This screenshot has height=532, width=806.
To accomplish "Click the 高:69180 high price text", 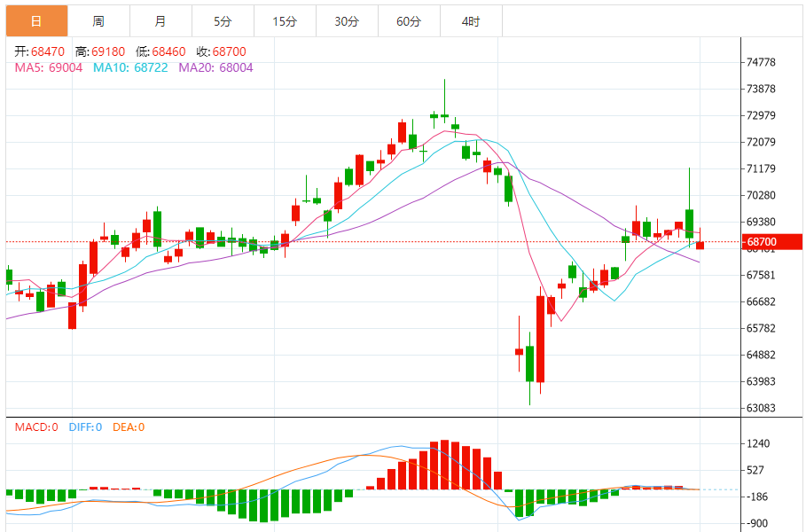I will tap(100, 52).
